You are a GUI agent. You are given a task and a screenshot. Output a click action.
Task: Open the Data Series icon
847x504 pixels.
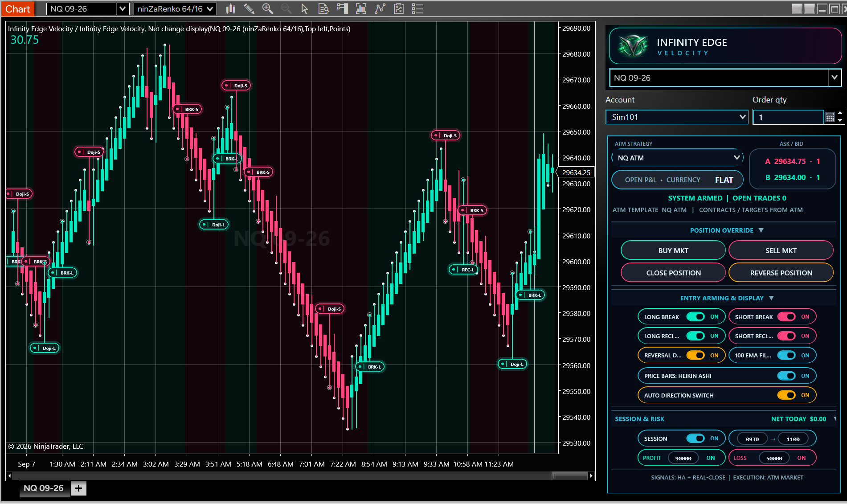click(x=361, y=9)
